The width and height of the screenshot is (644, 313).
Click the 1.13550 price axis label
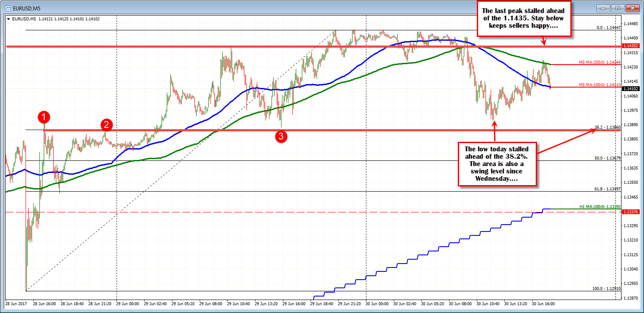coord(630,183)
